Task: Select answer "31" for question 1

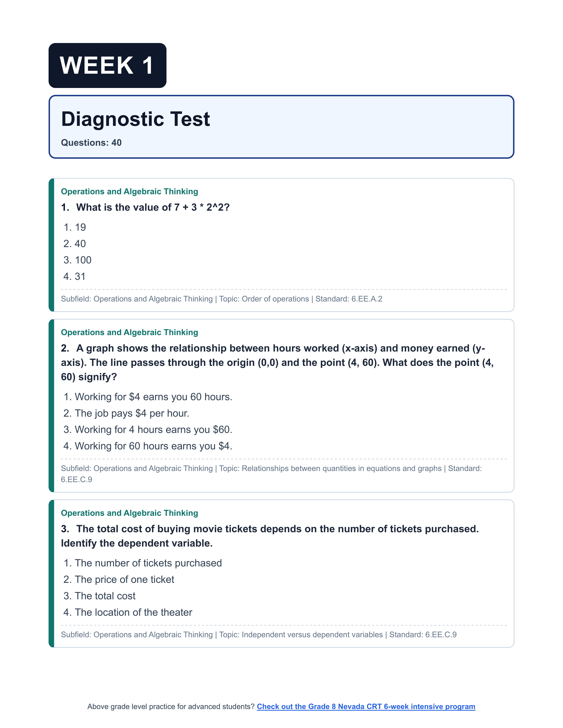Action: tap(80, 276)
